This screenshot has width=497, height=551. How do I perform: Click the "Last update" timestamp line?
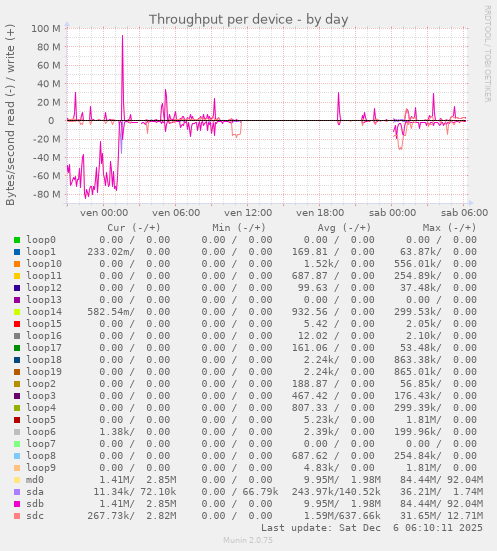coord(372,528)
